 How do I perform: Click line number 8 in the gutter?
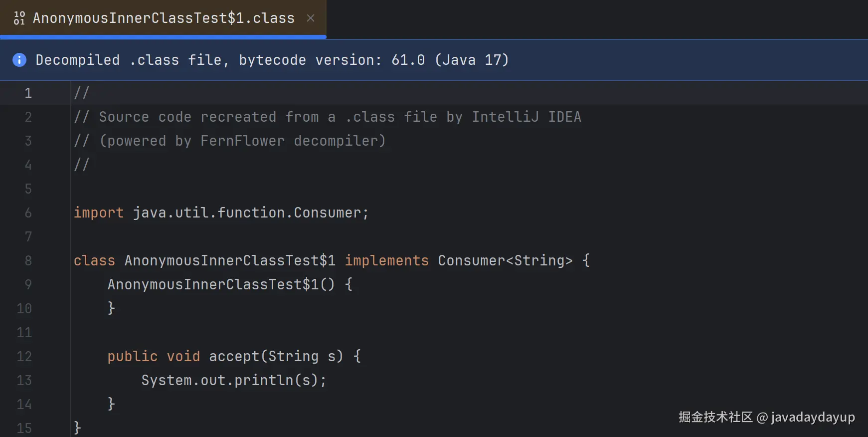click(x=28, y=260)
